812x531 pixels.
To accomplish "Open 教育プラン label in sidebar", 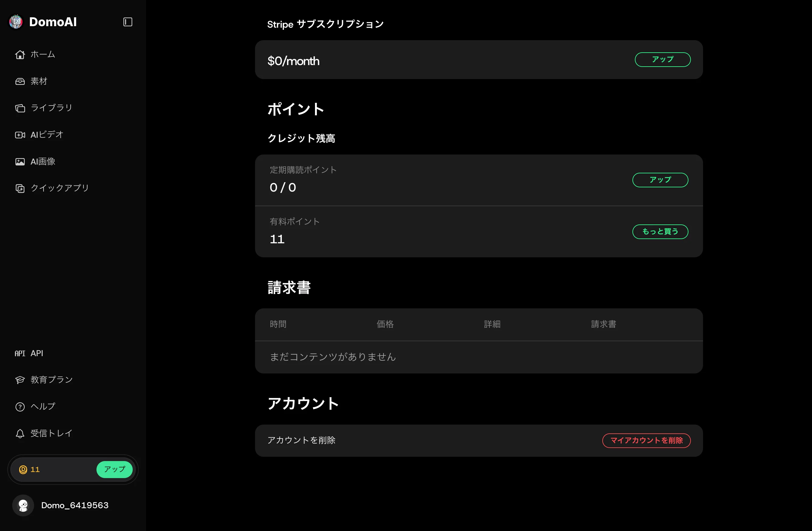I will pos(51,380).
